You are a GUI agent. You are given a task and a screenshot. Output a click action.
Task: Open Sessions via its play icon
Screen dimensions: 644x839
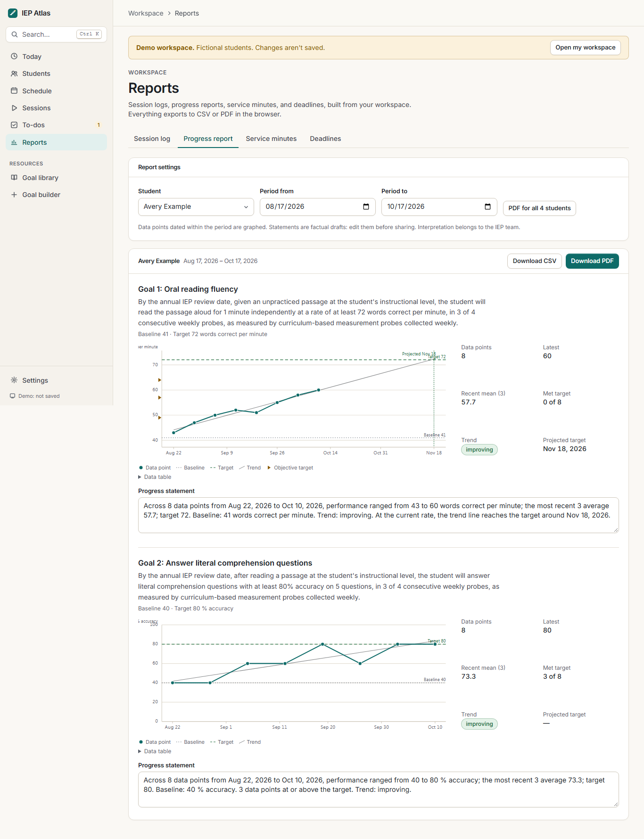coord(14,108)
